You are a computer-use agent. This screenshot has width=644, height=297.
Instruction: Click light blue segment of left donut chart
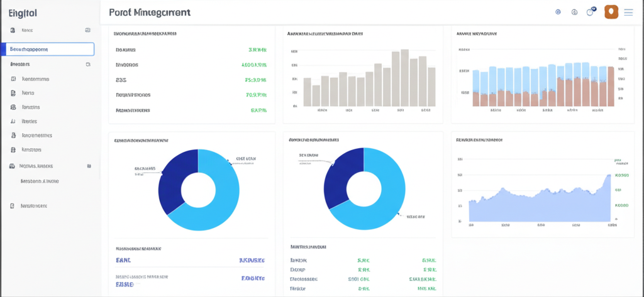point(224,197)
